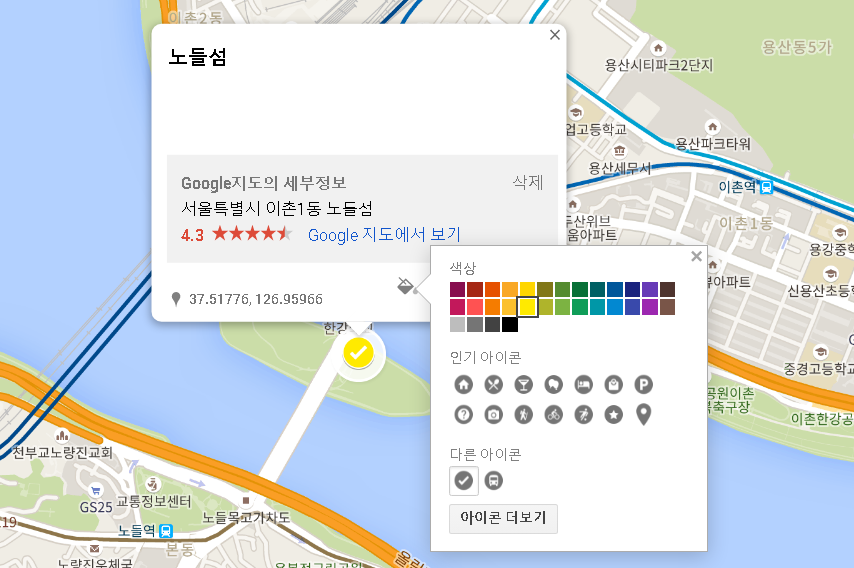Choose the question mark icon
This screenshot has width=854, height=568.
pyautogui.click(x=463, y=414)
